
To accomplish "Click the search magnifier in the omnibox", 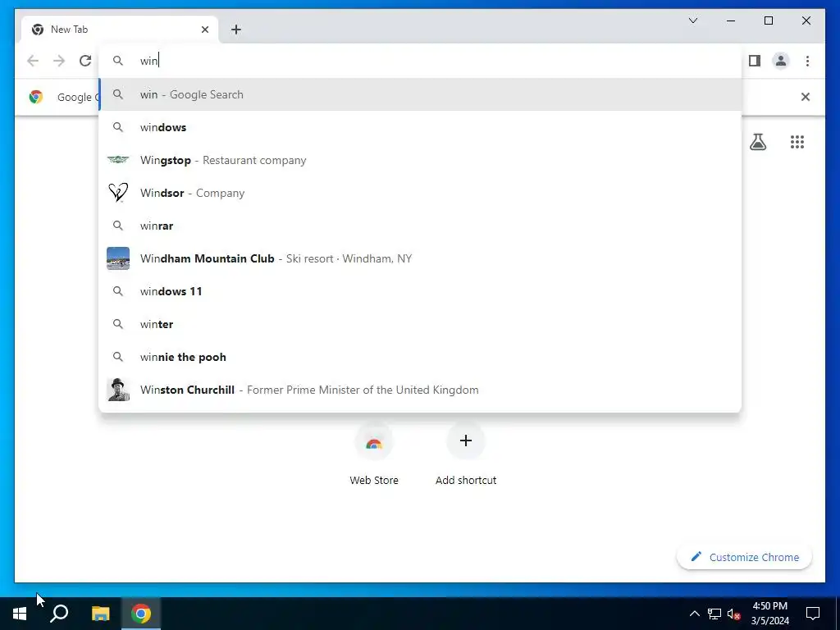I will tap(118, 61).
